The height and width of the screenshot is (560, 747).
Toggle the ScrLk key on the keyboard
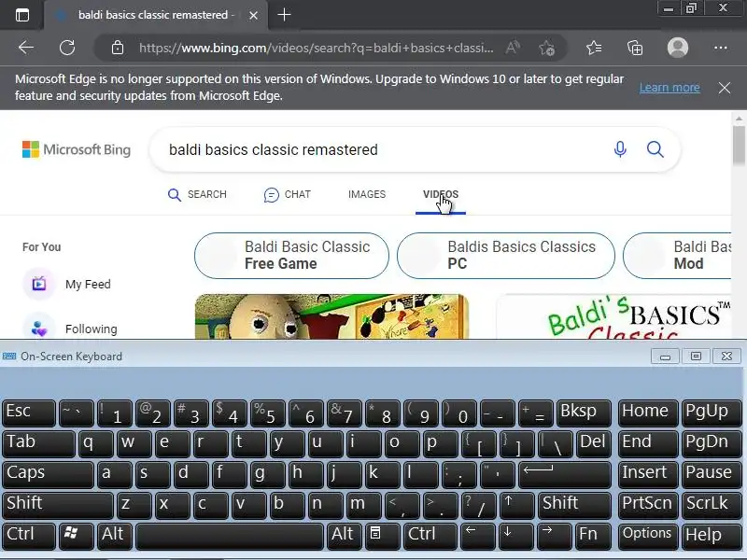click(711, 505)
